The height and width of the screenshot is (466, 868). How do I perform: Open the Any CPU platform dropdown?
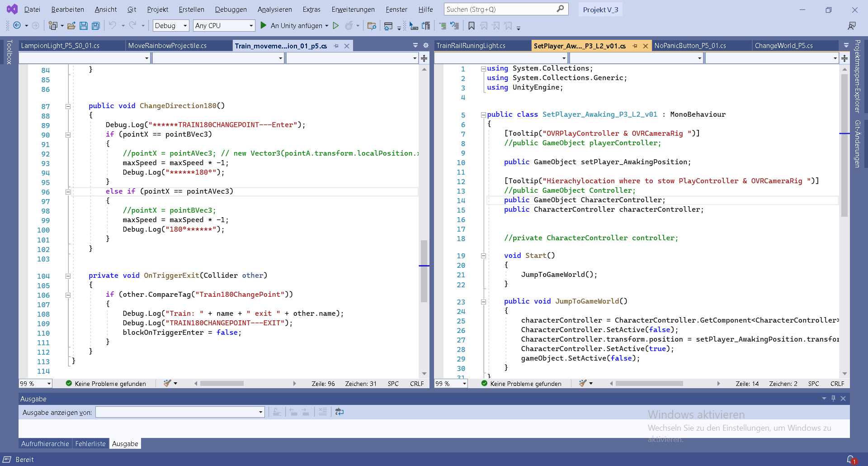coord(224,26)
